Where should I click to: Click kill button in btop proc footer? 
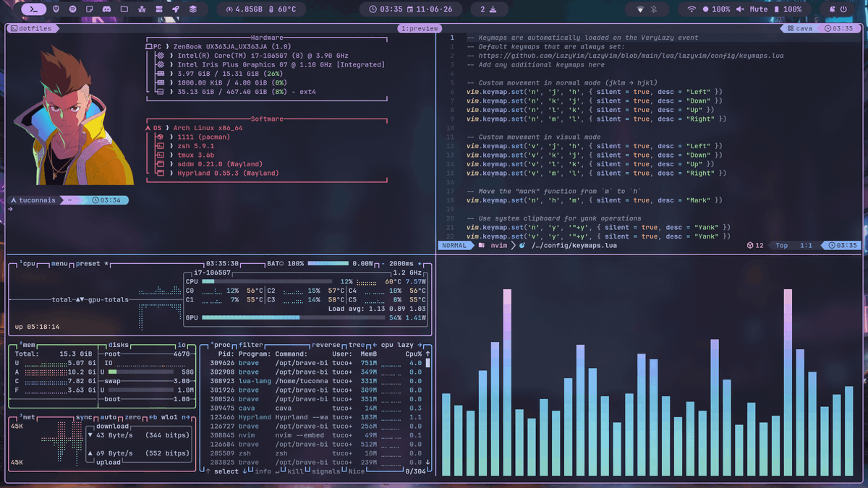pos(296,471)
